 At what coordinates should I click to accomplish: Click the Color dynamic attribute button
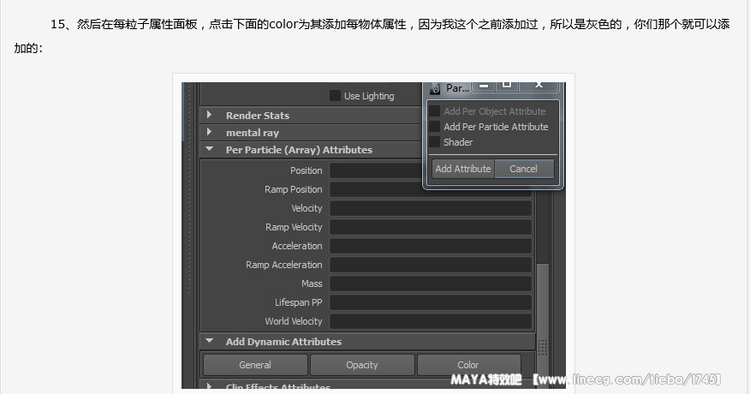(x=468, y=365)
